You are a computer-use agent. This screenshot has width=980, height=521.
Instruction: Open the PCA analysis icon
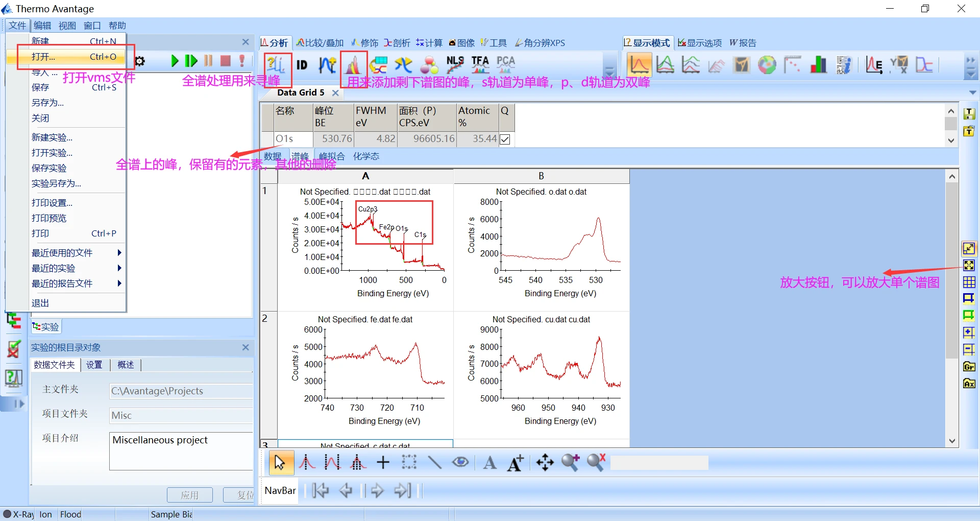(506, 65)
